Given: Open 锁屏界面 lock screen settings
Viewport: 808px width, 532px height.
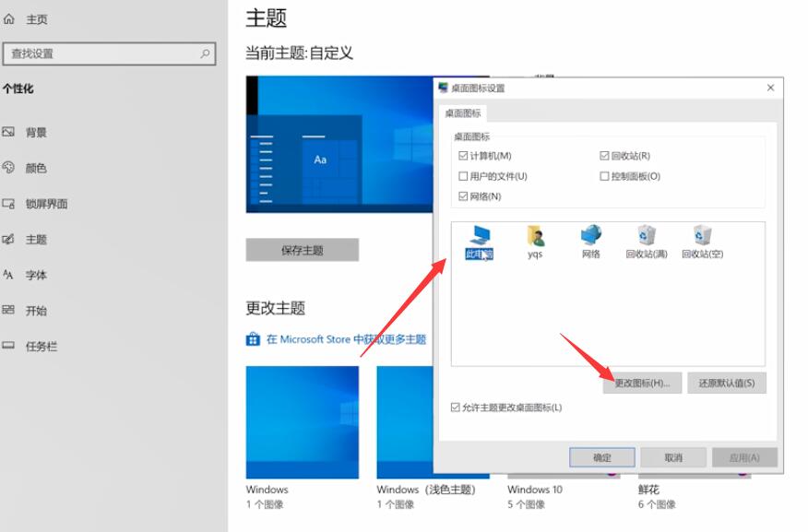Looking at the screenshot, I should [x=46, y=204].
